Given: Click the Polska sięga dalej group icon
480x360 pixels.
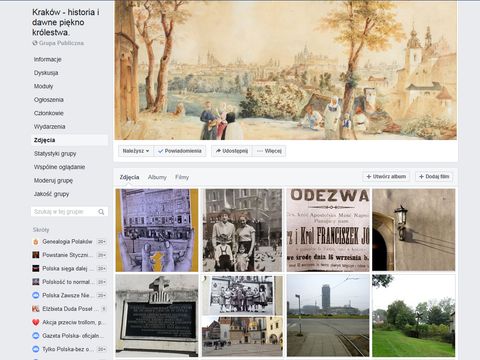Looking at the screenshot, I should point(36,268).
